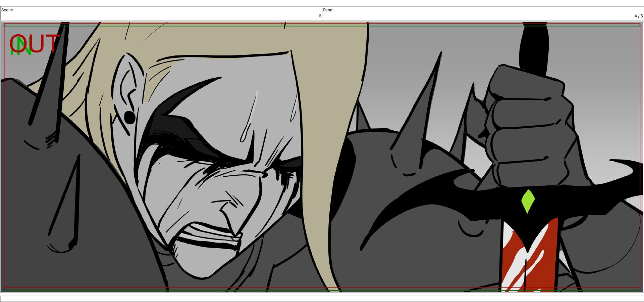644x302 pixels.
Task: Click the red and white sword blade
Action: click(529, 255)
